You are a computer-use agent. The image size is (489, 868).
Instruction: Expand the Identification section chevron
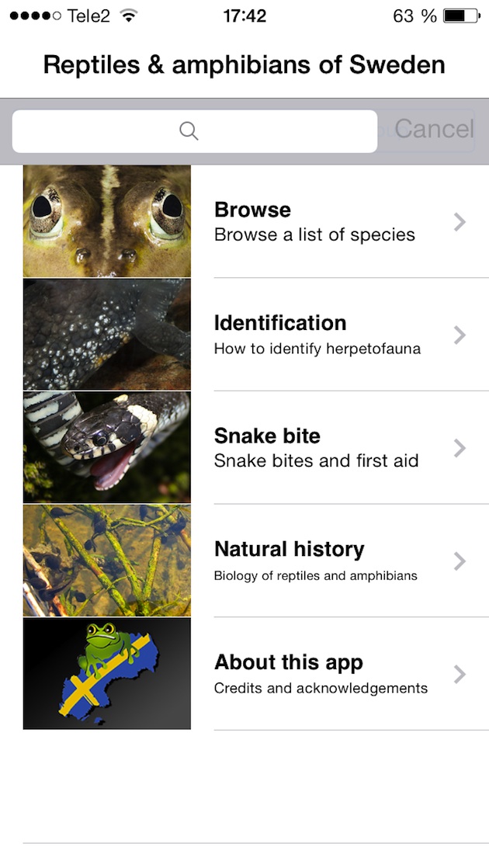point(460,335)
